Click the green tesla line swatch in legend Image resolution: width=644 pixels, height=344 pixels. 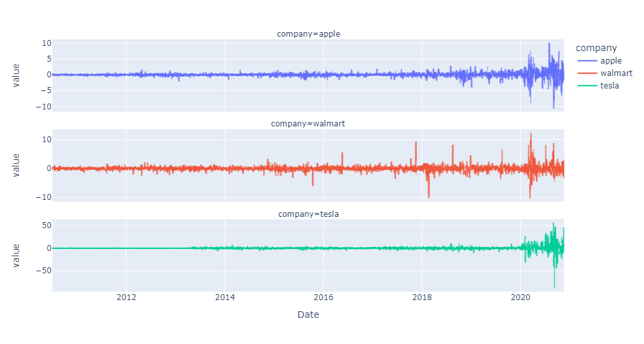(x=587, y=85)
